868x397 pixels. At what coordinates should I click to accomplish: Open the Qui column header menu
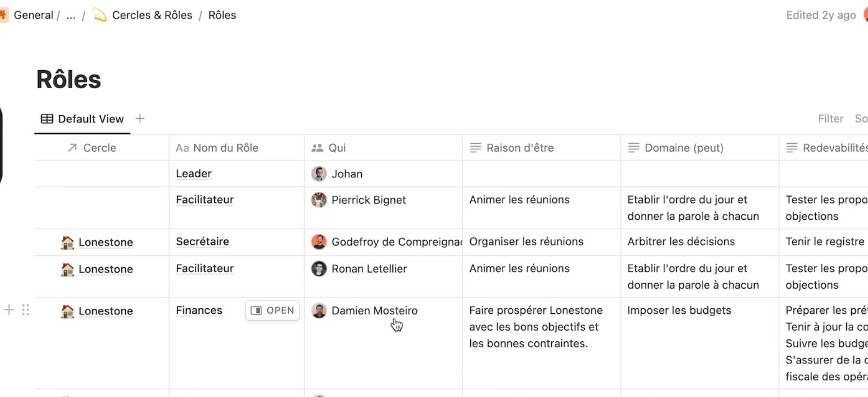click(337, 148)
